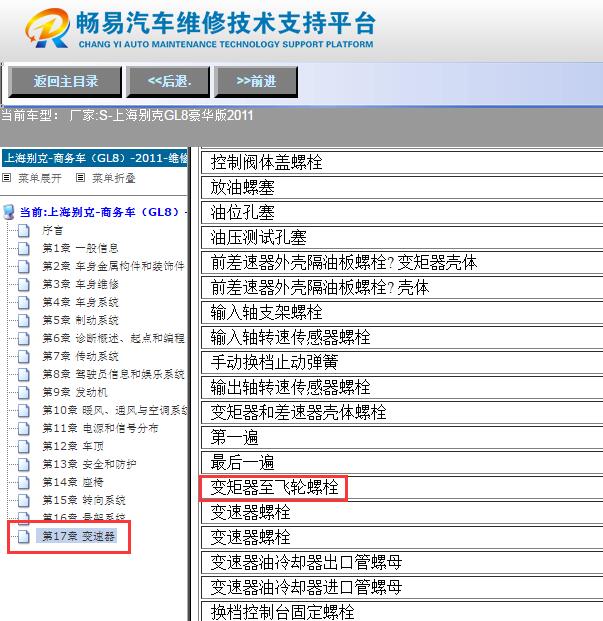Open 第11章 电源和信号分布 chapter
The image size is (603, 621).
point(100,428)
